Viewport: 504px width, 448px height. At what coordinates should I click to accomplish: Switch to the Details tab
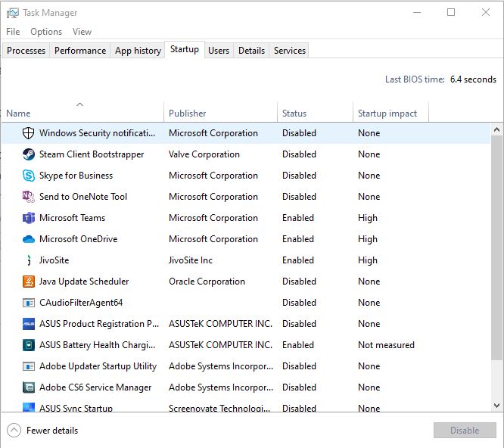[x=251, y=51]
